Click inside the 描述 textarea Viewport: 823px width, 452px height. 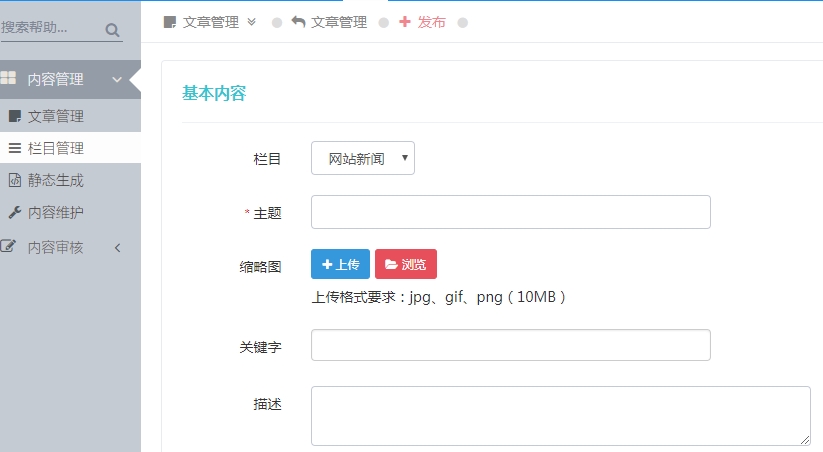point(560,415)
